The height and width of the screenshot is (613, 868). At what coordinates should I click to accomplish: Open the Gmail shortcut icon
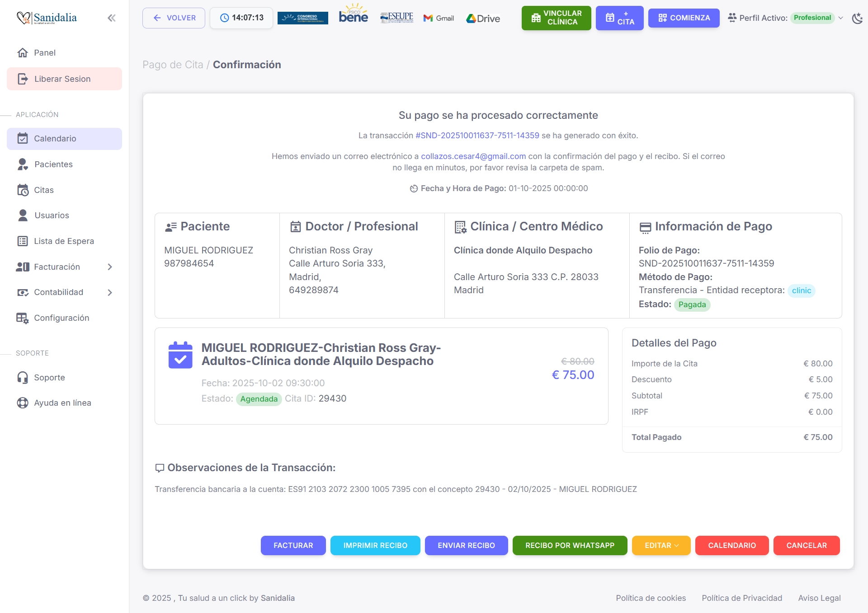click(x=439, y=18)
